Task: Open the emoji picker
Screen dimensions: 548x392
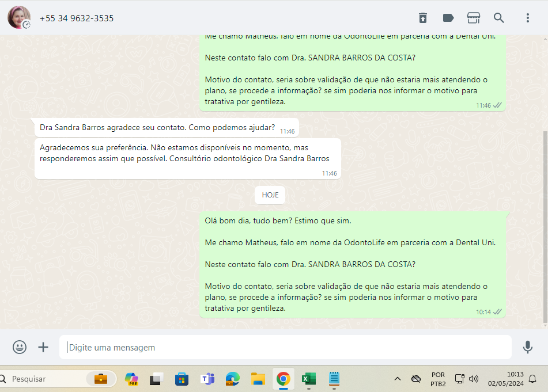Action: 20,347
